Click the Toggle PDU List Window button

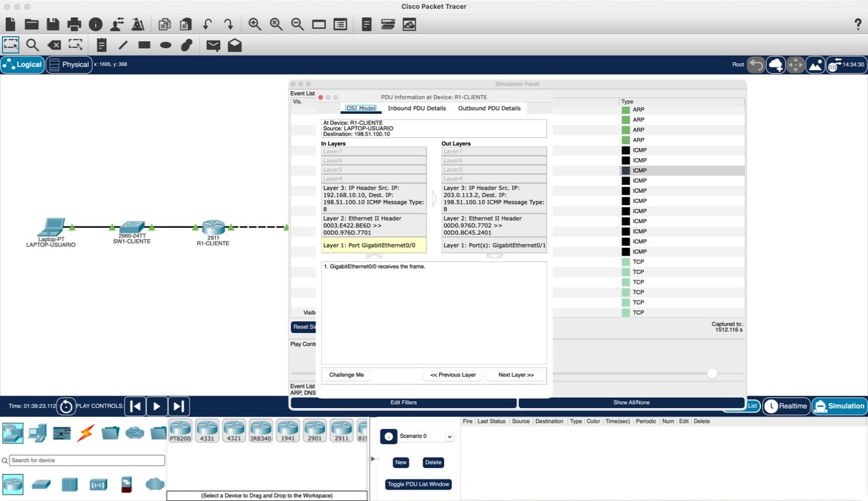pyautogui.click(x=419, y=485)
